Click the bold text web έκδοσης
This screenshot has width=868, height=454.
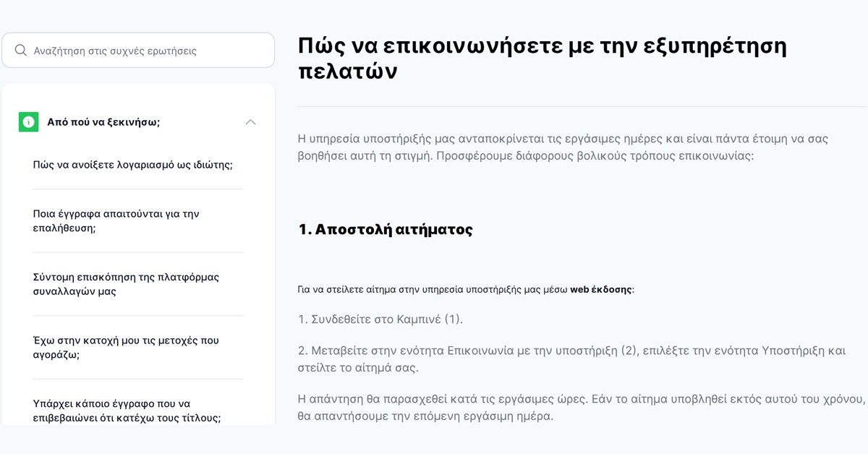[602, 290]
